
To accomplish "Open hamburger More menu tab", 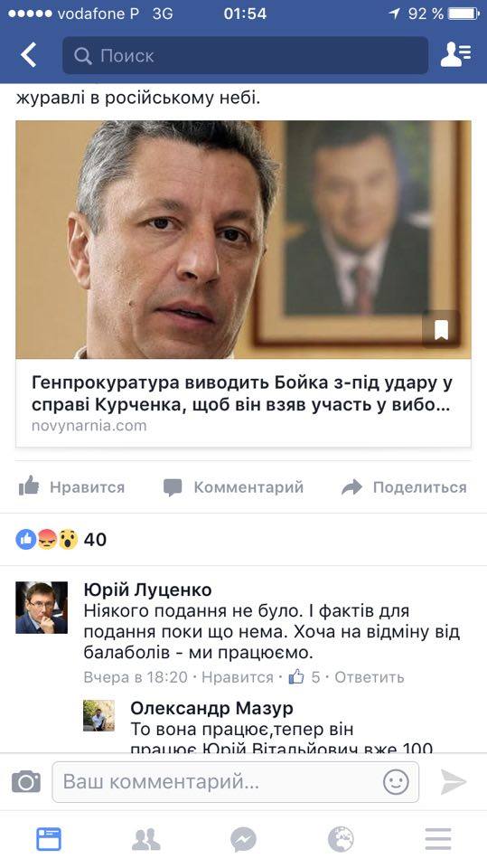I will (x=438, y=839).
